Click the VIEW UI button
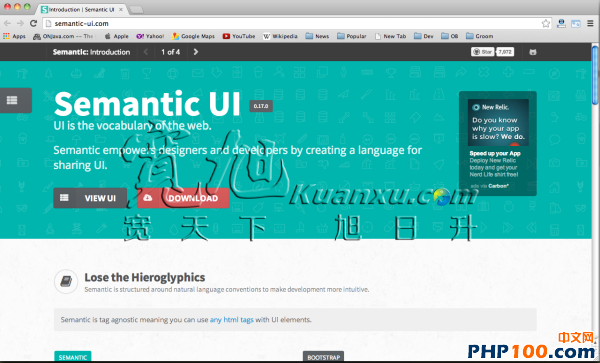600x363 pixels. coord(90,198)
